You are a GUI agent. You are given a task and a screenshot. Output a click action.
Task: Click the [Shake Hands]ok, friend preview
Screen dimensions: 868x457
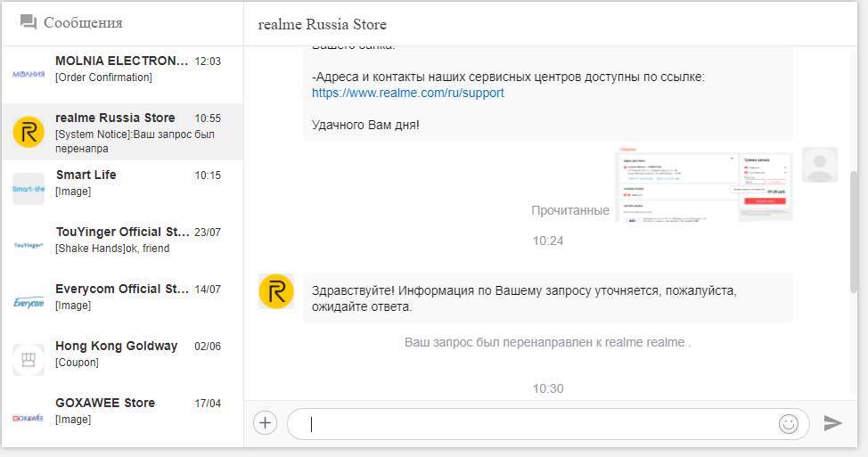click(112, 249)
